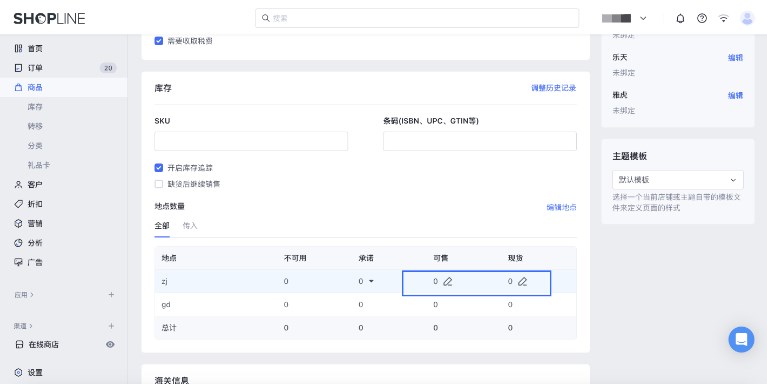The image size is (767, 384).
Task: Expand the 应用 section
Action: tap(24, 295)
